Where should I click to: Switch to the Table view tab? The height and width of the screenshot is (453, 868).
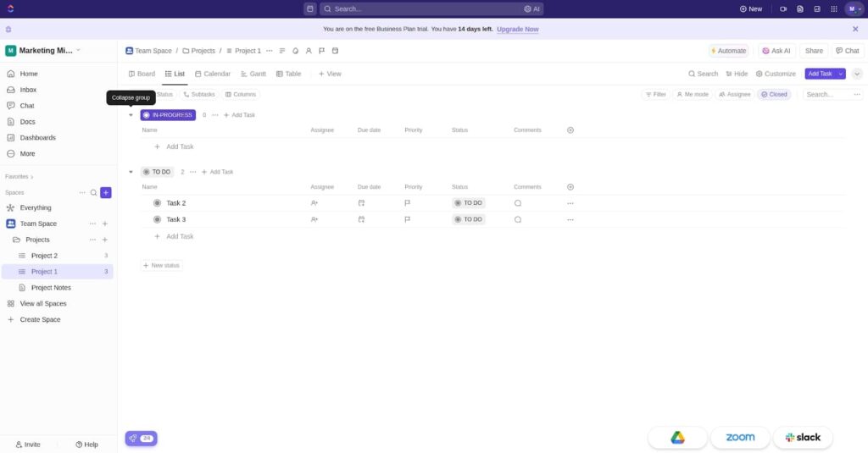(288, 74)
